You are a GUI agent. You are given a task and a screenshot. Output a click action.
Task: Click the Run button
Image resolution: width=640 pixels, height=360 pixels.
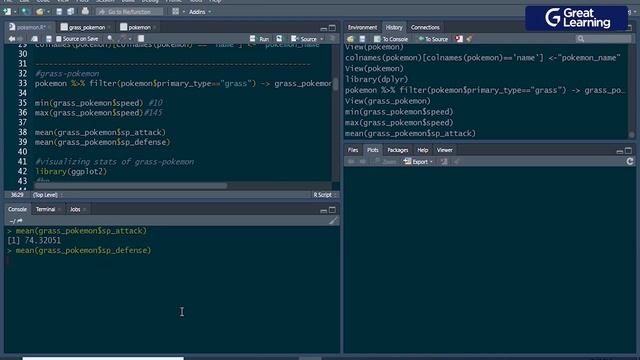click(260, 39)
